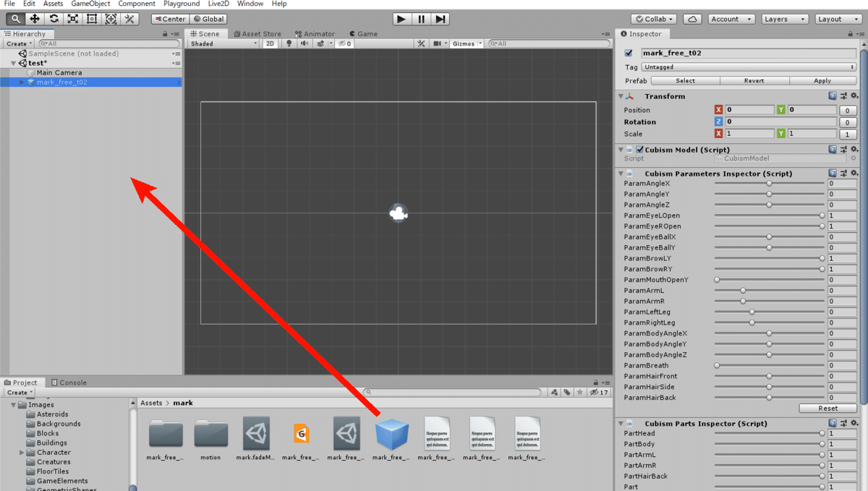The image size is (868, 491).
Task: Click the Hierarchy search field
Action: tap(109, 43)
